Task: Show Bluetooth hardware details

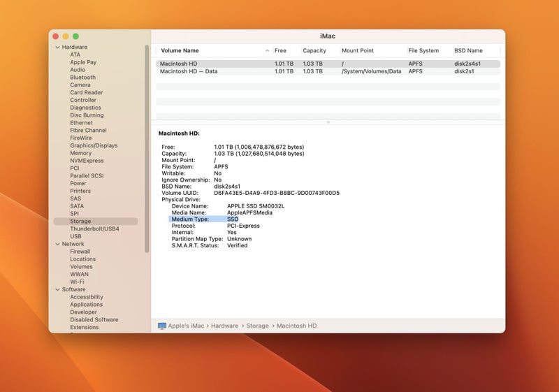Action: coord(82,78)
